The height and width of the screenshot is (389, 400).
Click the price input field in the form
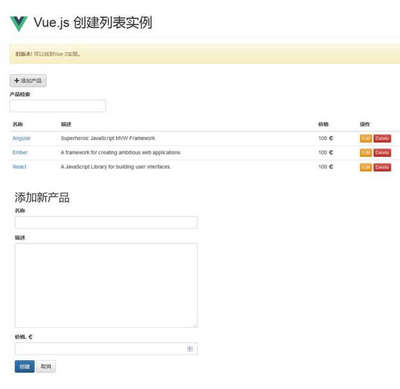(x=106, y=349)
